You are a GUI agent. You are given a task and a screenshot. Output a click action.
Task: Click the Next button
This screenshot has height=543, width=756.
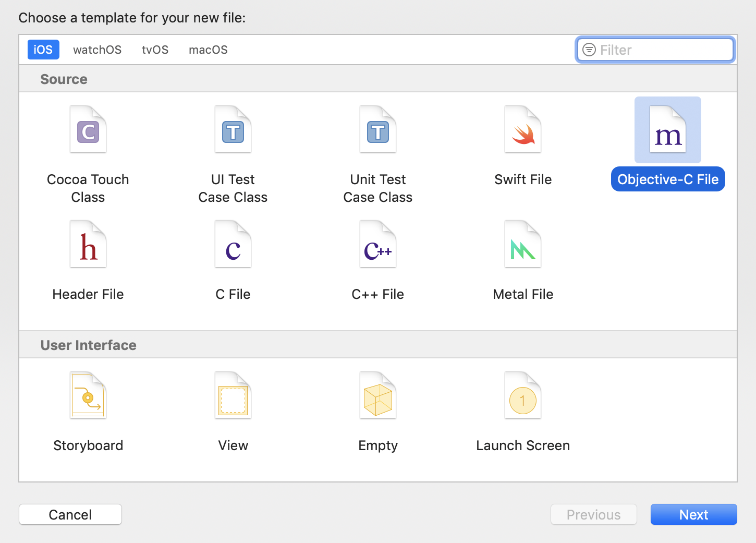(x=694, y=514)
